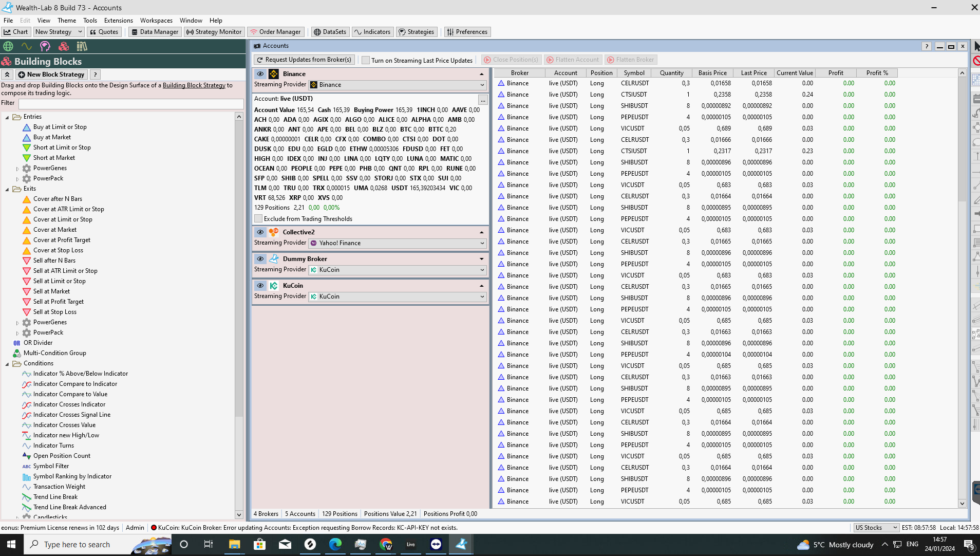Toggle visibility of Collective2 broker
The image size is (980, 556).
click(260, 232)
